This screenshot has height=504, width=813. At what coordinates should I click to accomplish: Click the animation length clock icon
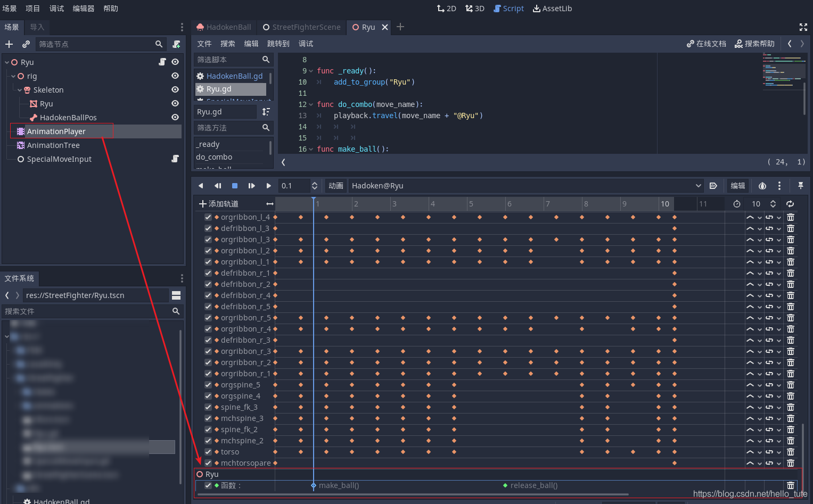pos(737,204)
